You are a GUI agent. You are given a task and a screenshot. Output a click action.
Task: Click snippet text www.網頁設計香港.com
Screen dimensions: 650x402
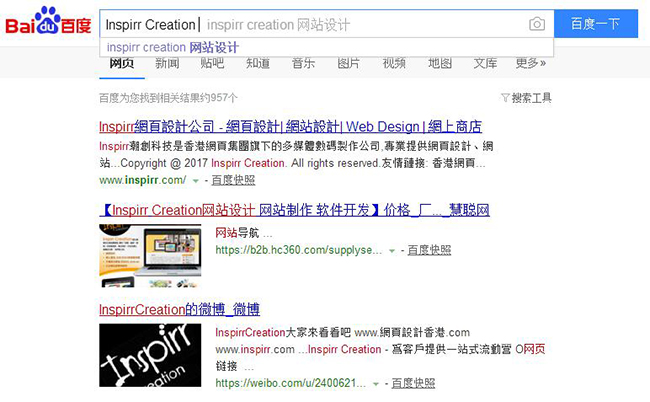click(x=412, y=332)
